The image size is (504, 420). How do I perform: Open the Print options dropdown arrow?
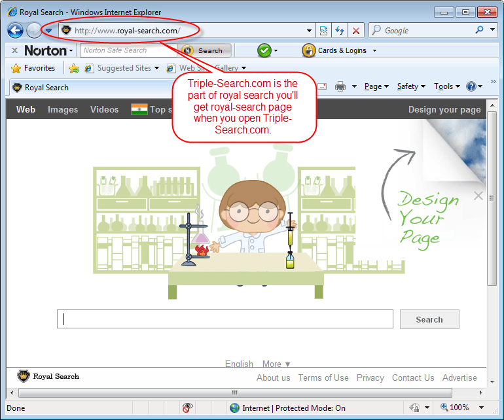tap(354, 86)
